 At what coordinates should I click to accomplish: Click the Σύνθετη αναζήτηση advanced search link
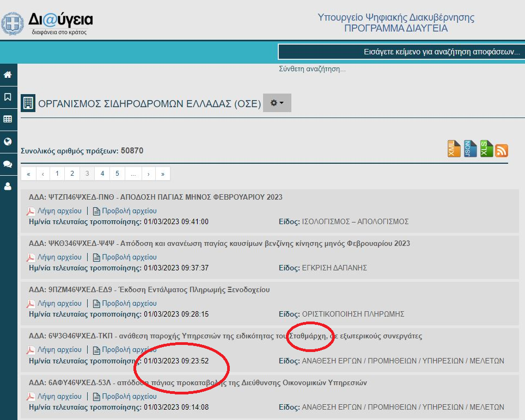(312, 69)
